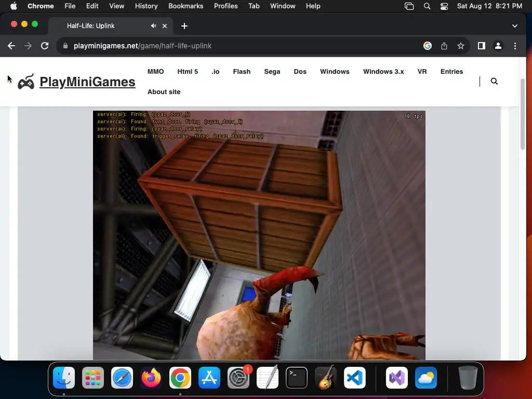Click the gamepad logo icon
This screenshot has width=532, height=399.
point(26,82)
